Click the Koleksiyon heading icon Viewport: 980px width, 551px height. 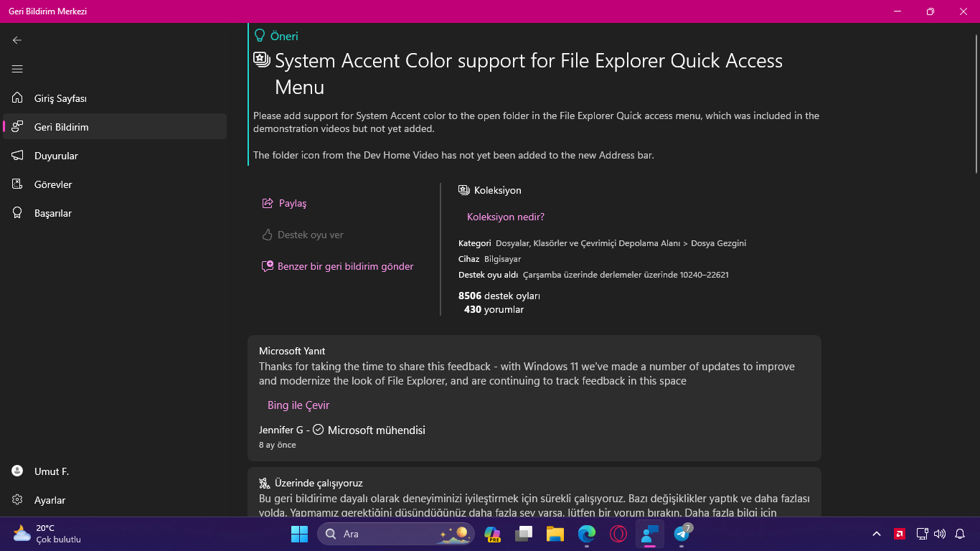pos(463,190)
